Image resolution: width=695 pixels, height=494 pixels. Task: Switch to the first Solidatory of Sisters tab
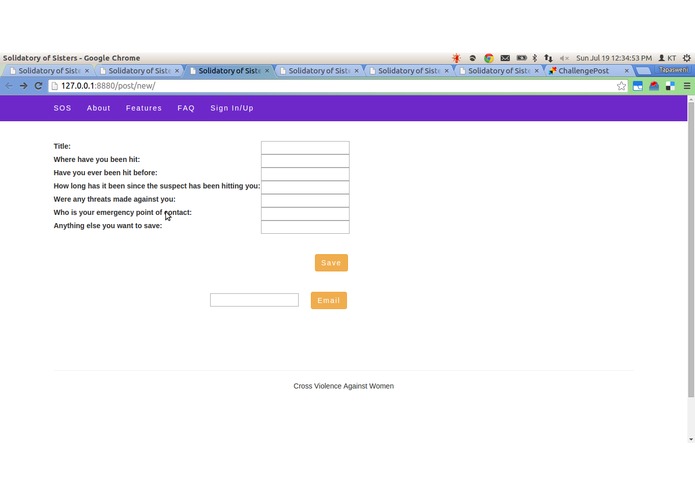49,71
